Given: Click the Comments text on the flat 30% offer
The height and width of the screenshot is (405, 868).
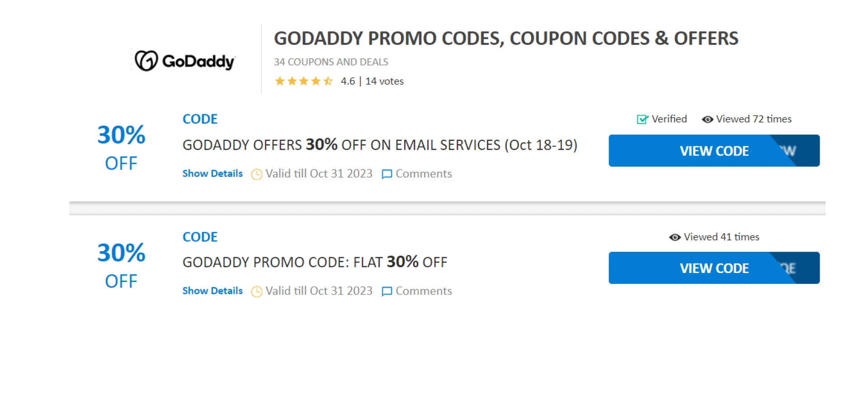Looking at the screenshot, I should coord(424,291).
